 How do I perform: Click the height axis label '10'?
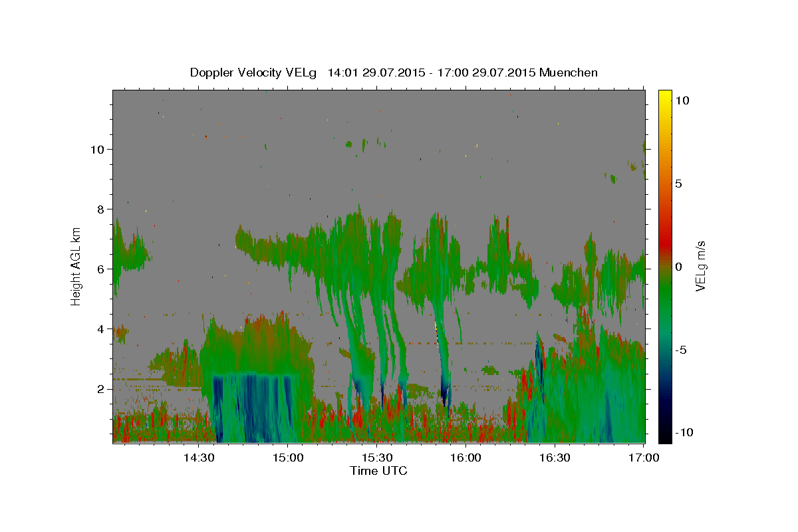(98, 149)
